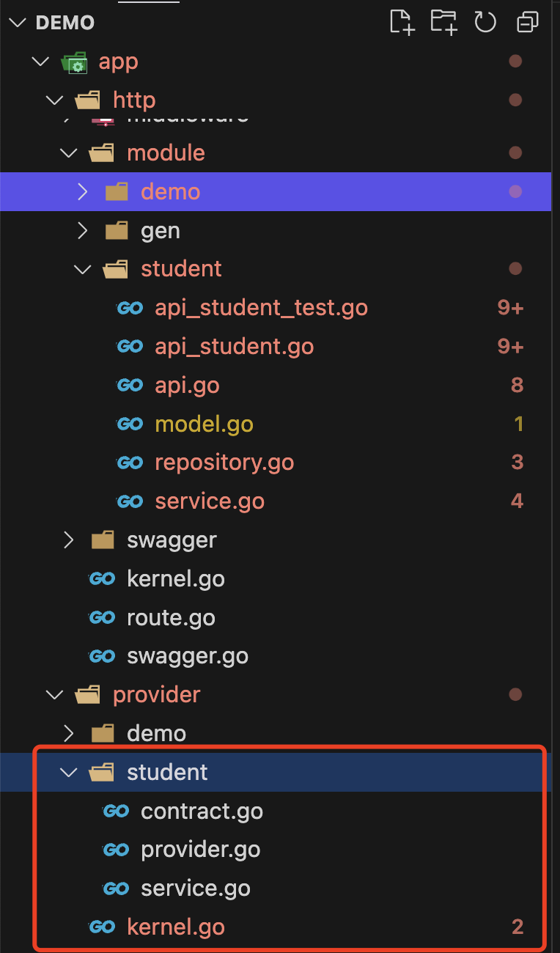Click the swagger folder icon
Screen dimensions: 560x953
102,540
